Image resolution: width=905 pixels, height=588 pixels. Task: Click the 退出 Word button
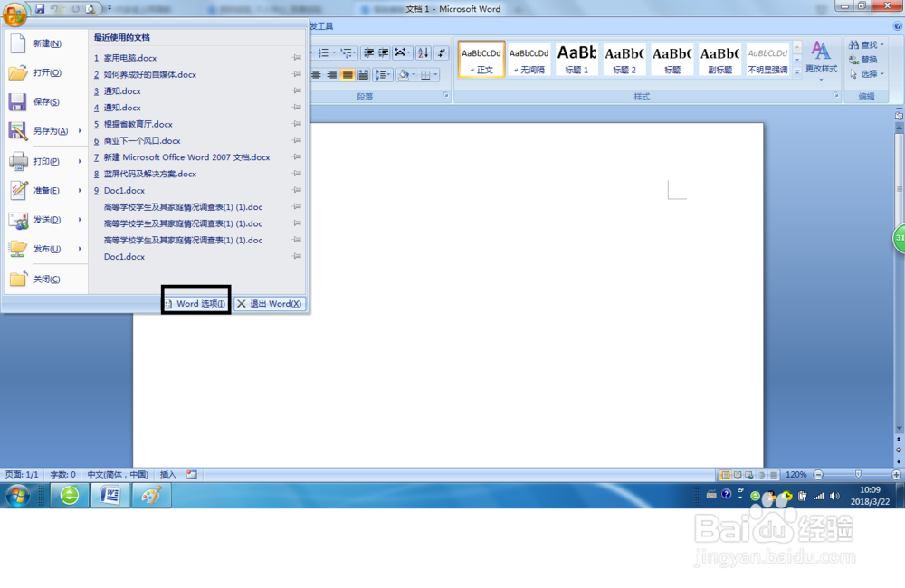(270, 304)
